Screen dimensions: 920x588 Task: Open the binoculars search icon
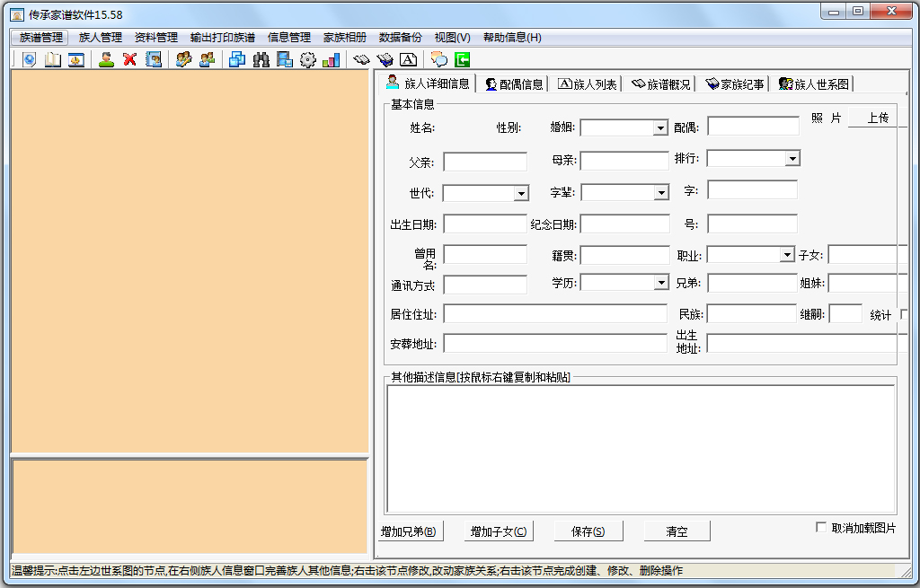click(x=260, y=59)
